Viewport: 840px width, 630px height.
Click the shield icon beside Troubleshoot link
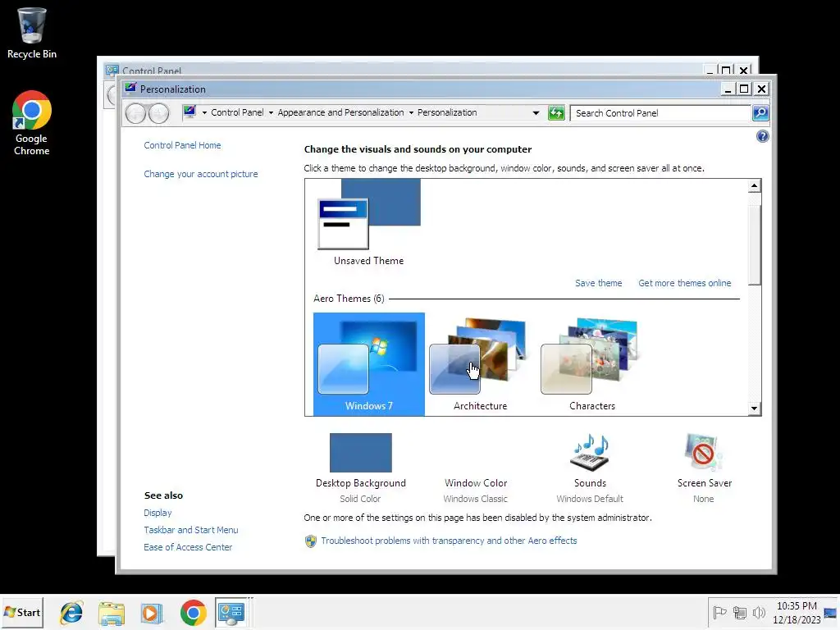pyautogui.click(x=311, y=541)
